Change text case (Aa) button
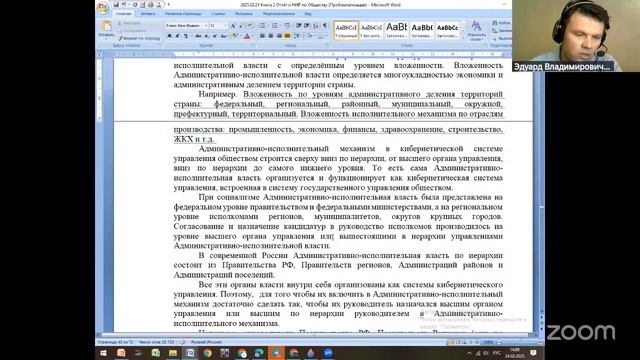 pyautogui.click(x=223, y=36)
